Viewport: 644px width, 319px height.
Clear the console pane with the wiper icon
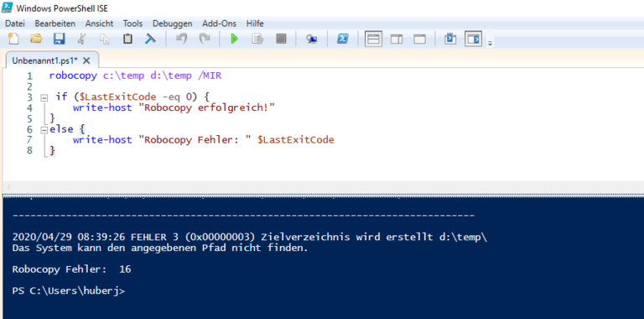150,39
